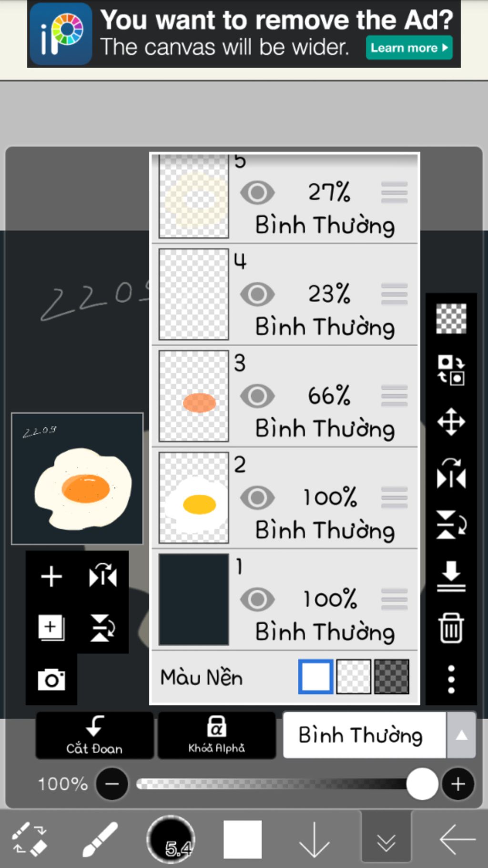Select the move transform arrows icon
The height and width of the screenshot is (868, 488).
[451, 422]
